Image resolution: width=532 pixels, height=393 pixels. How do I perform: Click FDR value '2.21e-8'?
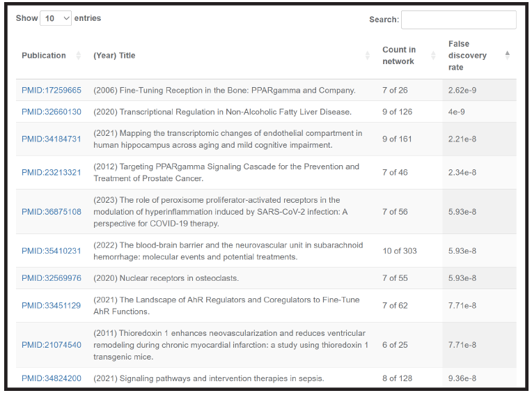(462, 139)
